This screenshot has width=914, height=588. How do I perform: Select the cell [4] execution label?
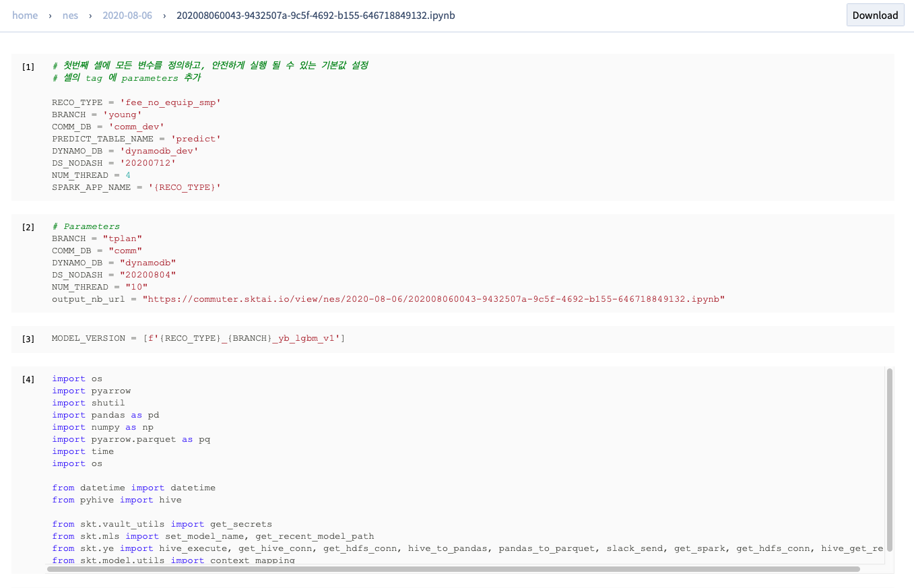(x=28, y=379)
